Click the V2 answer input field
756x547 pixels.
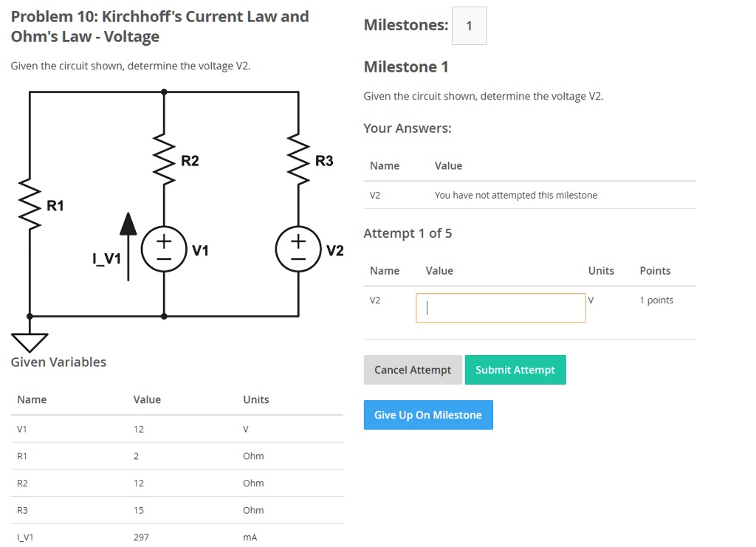pyautogui.click(x=501, y=307)
